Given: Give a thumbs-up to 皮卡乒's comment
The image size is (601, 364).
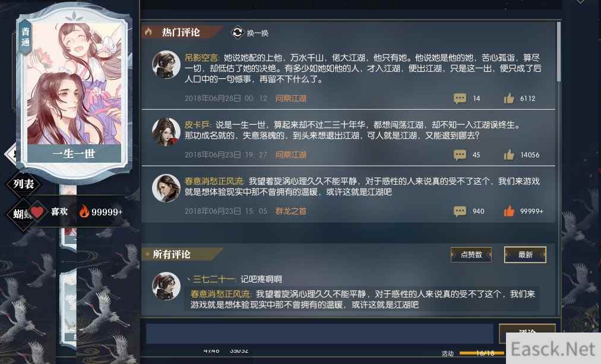Looking at the screenshot, I should pos(509,155).
